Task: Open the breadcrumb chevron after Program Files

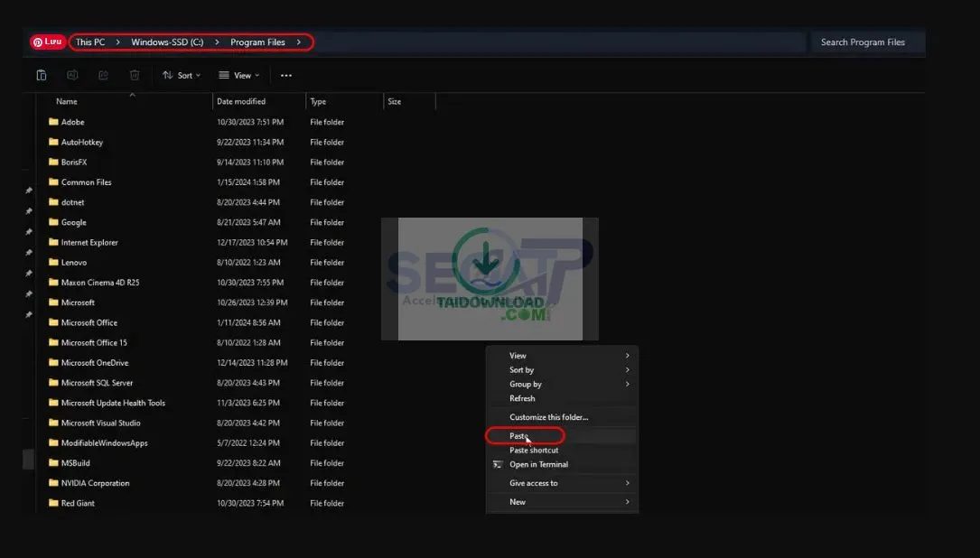Action: [x=298, y=42]
